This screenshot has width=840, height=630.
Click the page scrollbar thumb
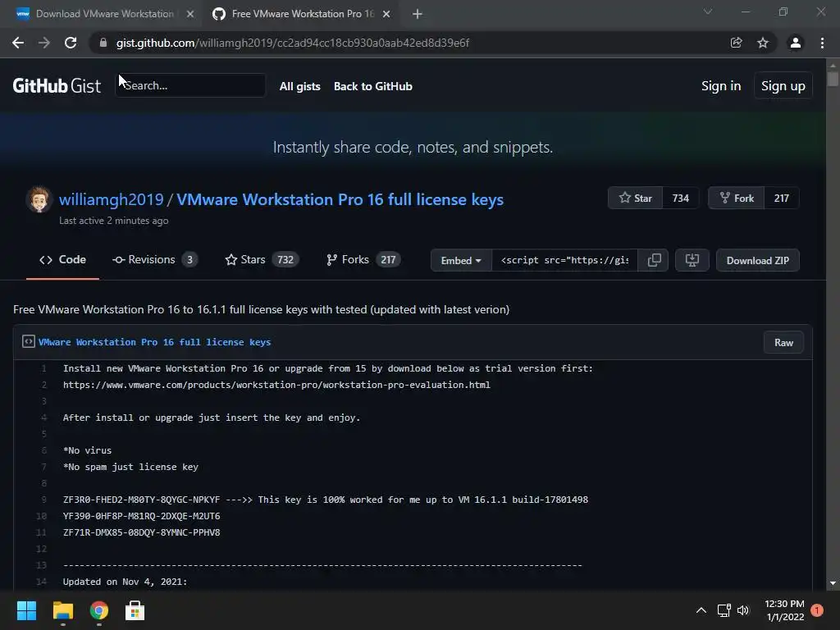[x=832, y=79]
